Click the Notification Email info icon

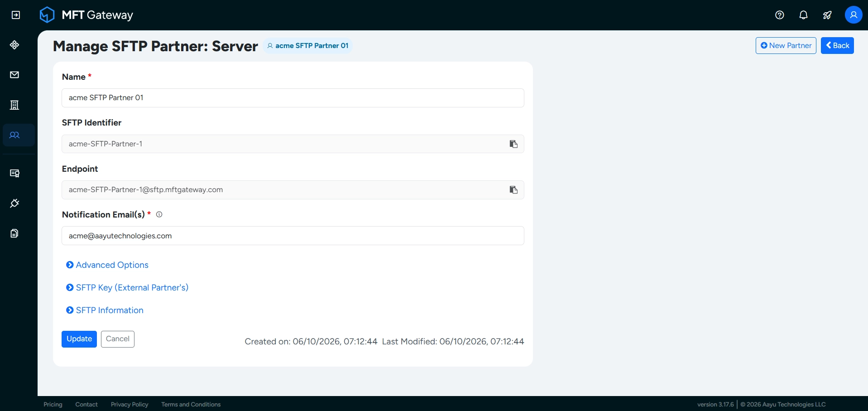click(159, 215)
